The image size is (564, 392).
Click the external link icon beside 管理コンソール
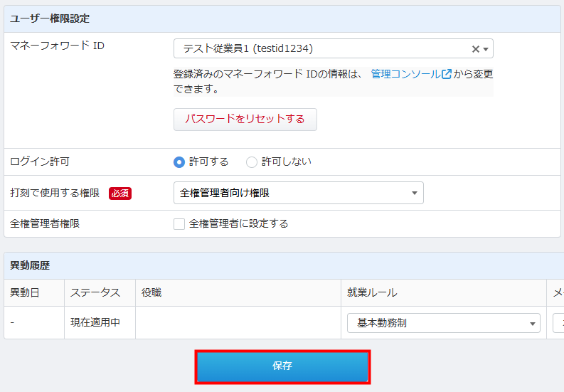coord(447,74)
